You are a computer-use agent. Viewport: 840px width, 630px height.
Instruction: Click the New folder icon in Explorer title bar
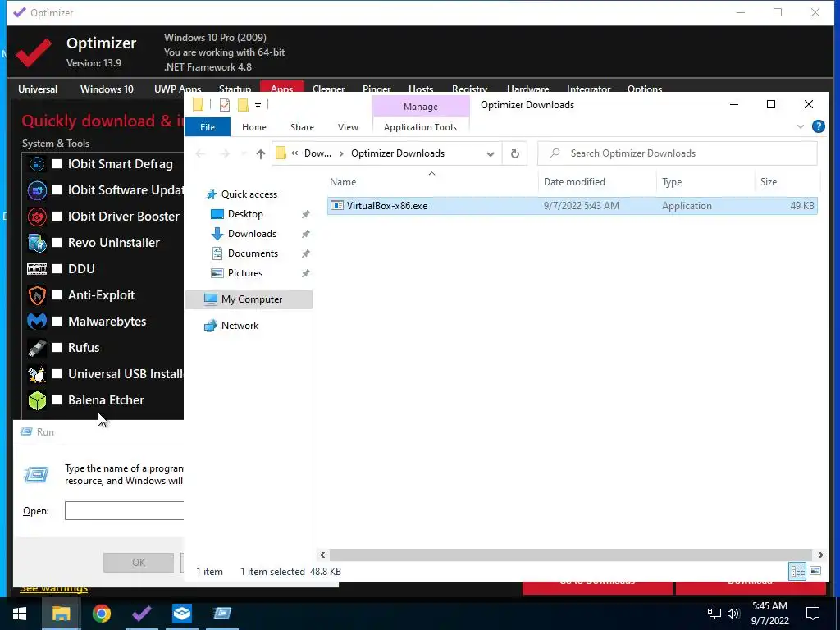(x=243, y=105)
